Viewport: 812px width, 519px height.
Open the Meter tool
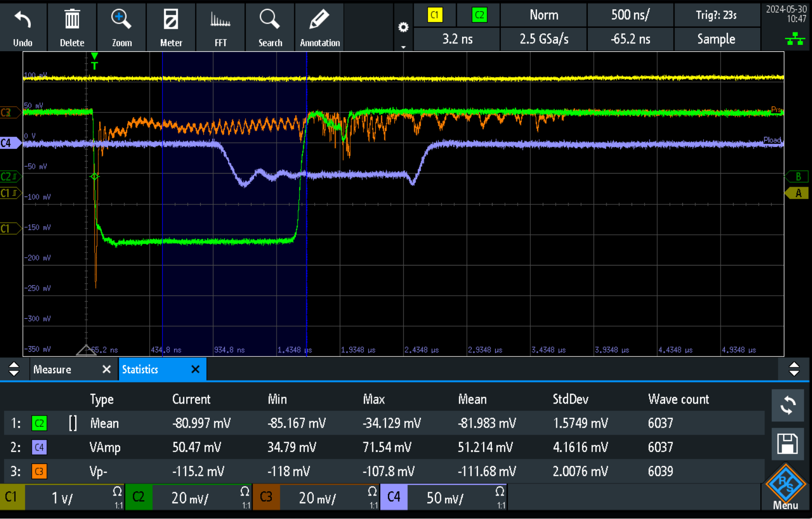coord(171,27)
